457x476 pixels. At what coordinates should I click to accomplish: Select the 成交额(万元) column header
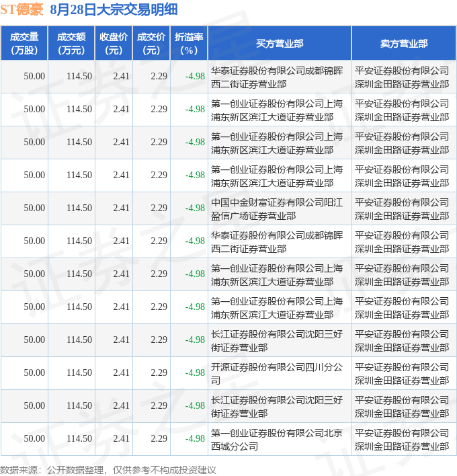click(71, 44)
